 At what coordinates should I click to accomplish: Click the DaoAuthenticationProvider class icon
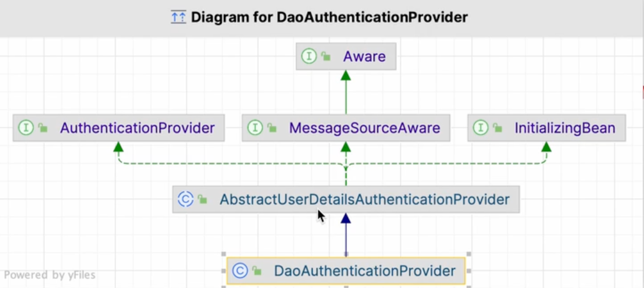240,271
